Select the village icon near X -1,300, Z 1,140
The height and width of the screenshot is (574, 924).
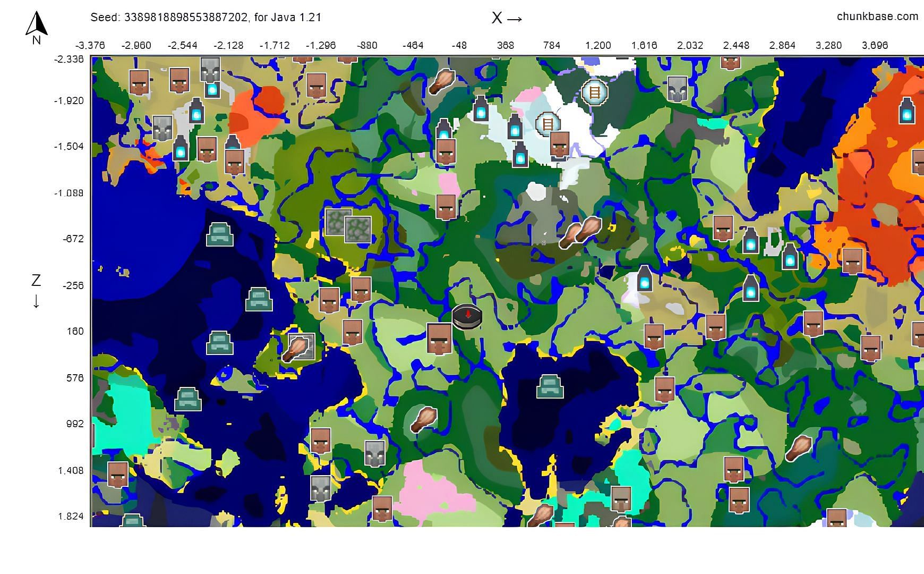(x=320, y=441)
